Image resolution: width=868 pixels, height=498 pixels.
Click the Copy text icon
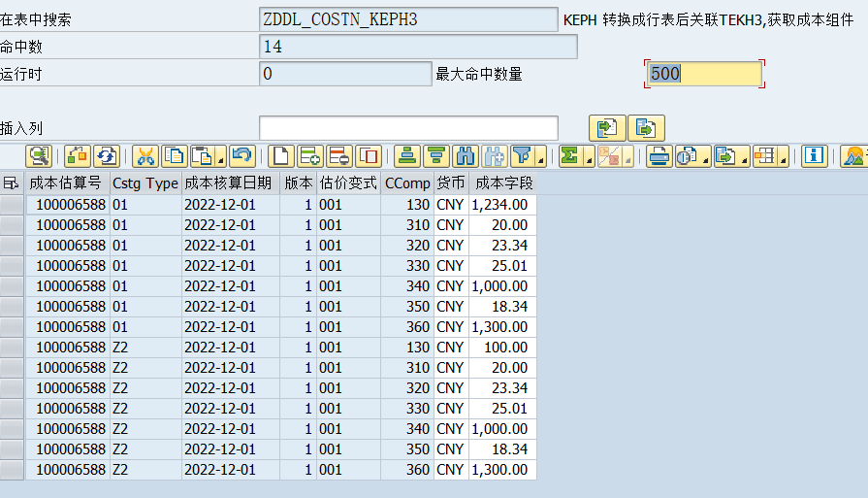[x=175, y=156]
